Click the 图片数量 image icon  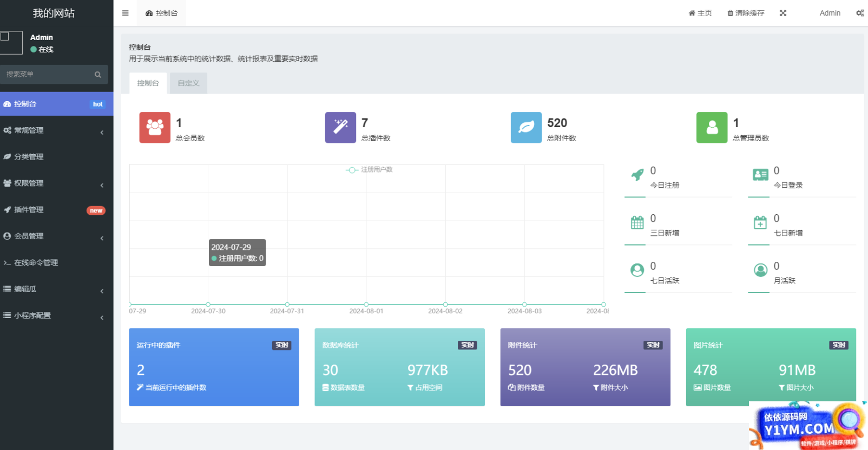click(x=698, y=388)
